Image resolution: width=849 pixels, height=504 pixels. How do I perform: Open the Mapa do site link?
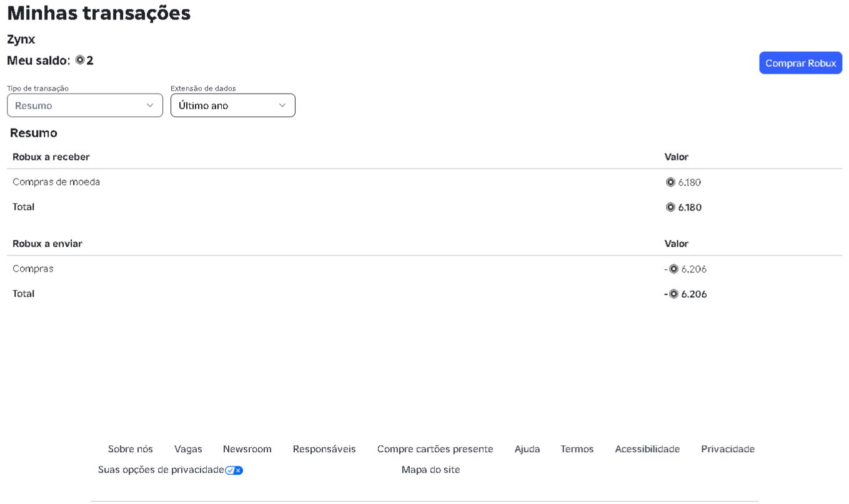[431, 470]
